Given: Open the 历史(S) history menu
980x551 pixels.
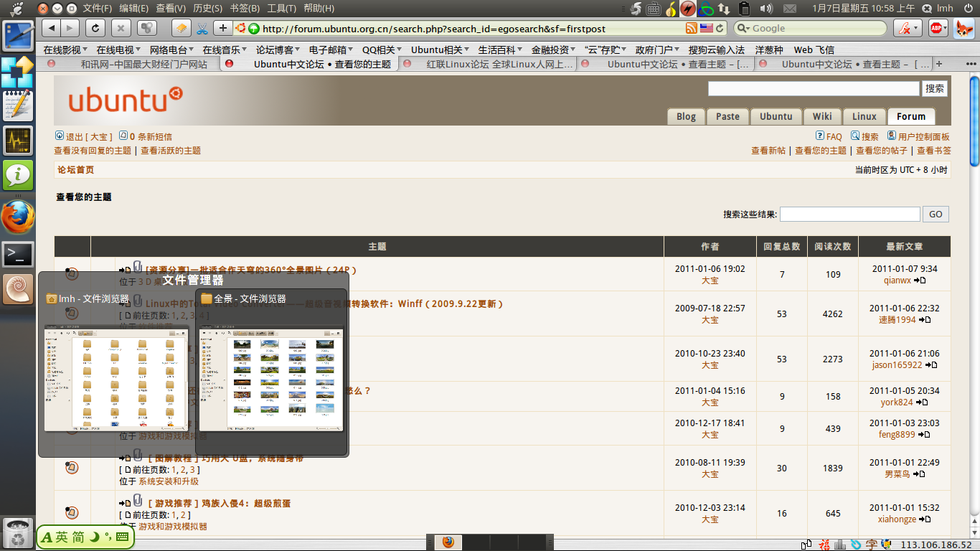Looking at the screenshot, I should click(x=207, y=9).
